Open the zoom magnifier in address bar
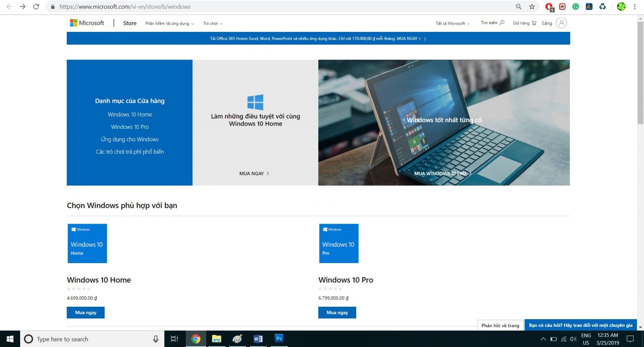 (x=518, y=6)
